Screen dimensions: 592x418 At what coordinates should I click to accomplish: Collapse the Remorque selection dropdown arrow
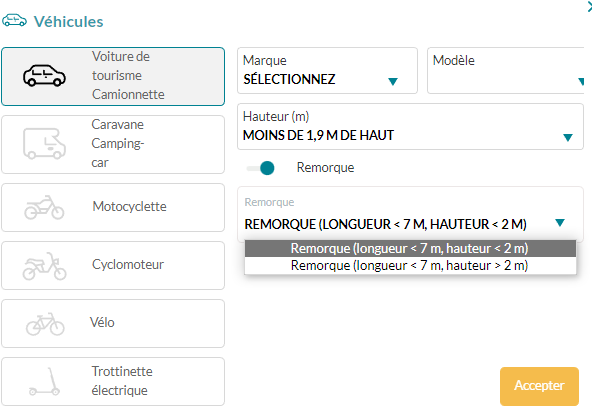(x=560, y=222)
